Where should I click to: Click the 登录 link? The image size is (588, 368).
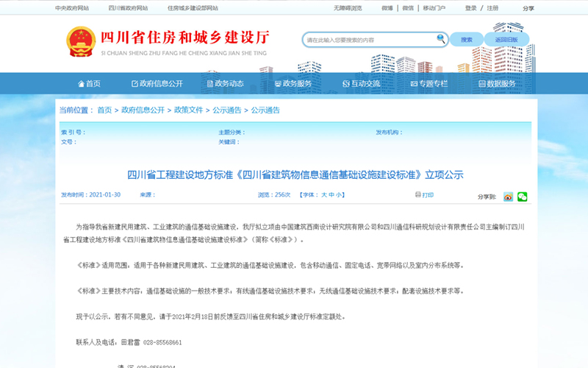point(470,8)
